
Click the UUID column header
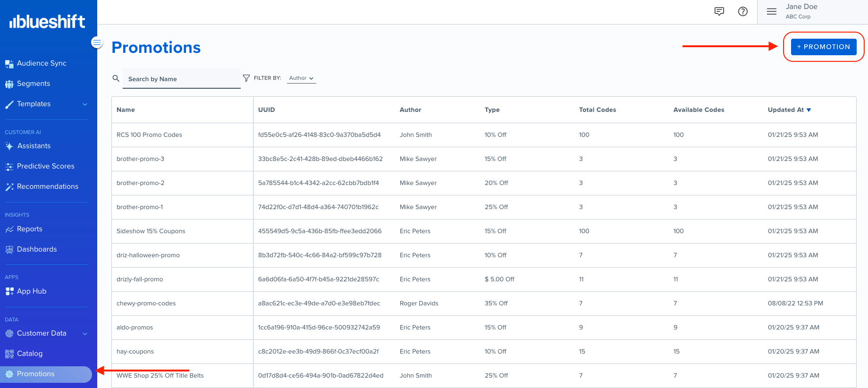266,110
